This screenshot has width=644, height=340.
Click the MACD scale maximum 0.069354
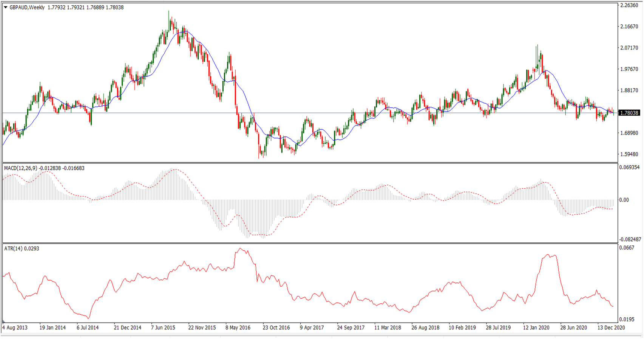(x=630, y=167)
